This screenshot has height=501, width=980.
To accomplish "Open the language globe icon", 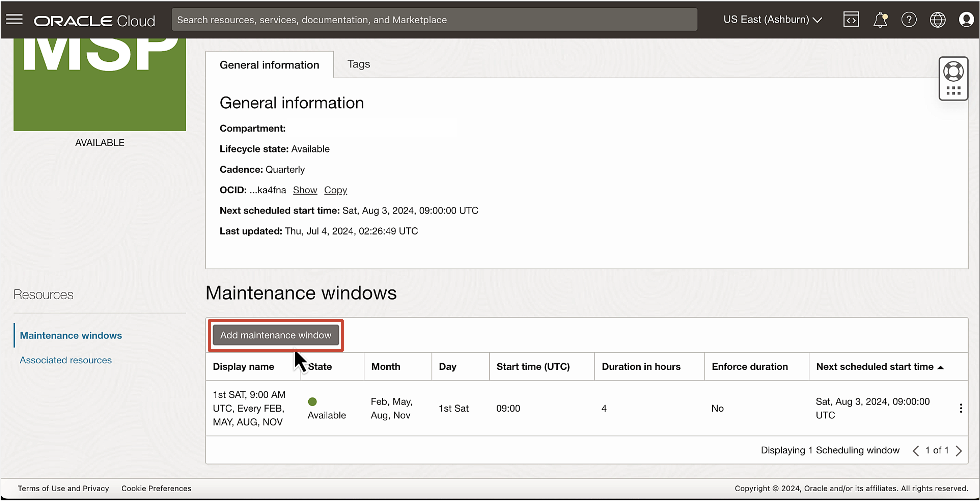I will [x=938, y=19].
